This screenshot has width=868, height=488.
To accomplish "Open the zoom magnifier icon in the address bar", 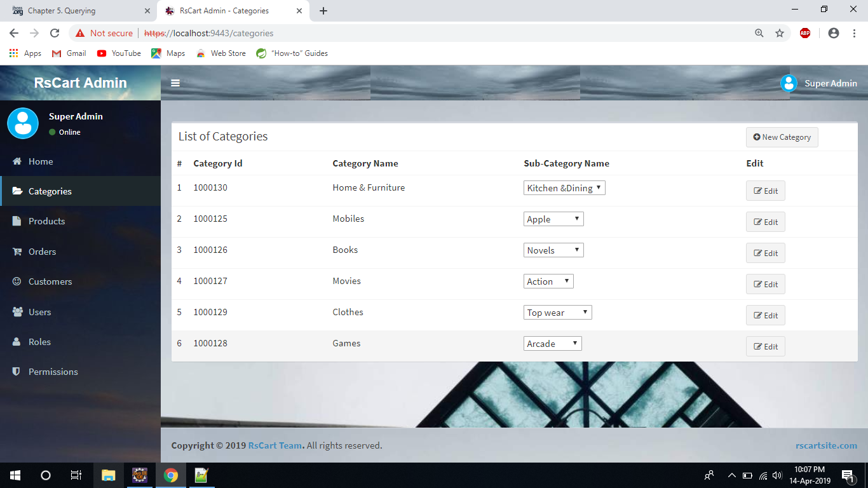I will click(x=759, y=33).
